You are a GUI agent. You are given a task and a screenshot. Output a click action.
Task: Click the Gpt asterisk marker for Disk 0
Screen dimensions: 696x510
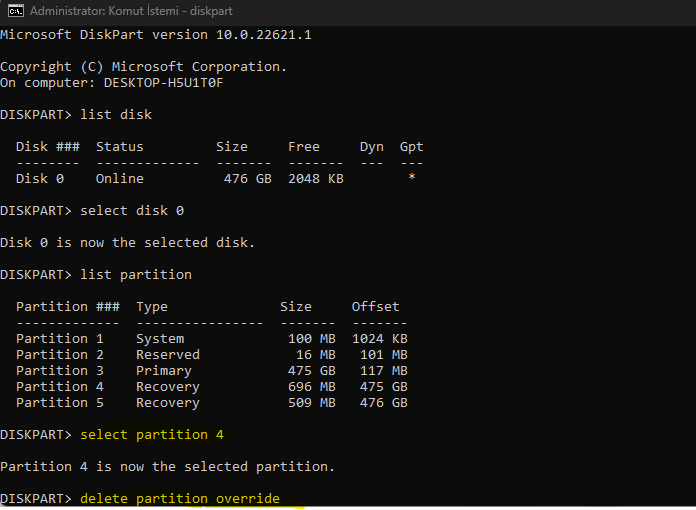(x=412, y=178)
